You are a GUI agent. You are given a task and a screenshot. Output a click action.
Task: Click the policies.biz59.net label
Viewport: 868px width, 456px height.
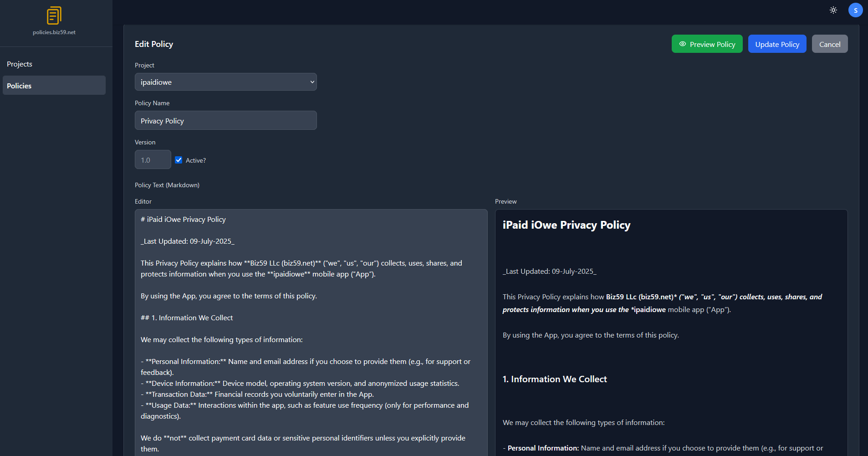[54, 32]
